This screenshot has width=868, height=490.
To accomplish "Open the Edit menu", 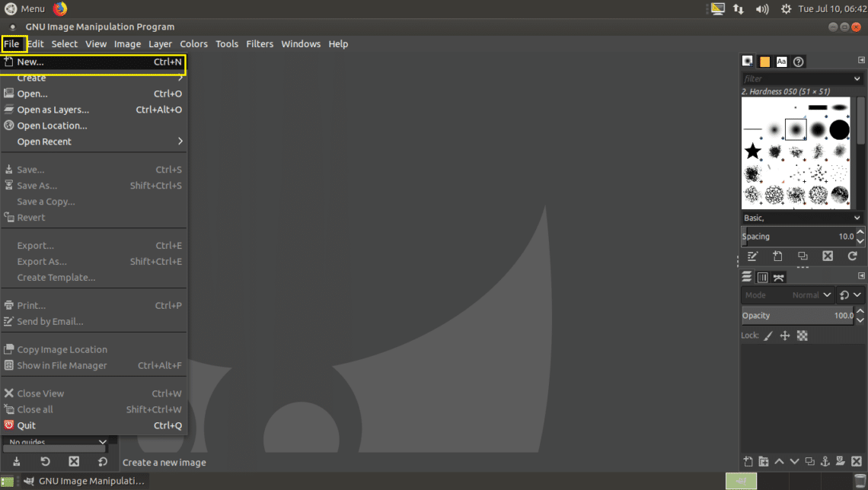I will tap(36, 43).
